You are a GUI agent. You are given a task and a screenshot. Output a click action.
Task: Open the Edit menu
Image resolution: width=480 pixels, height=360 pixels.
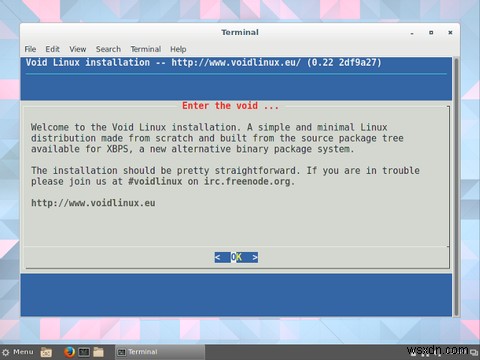point(52,49)
